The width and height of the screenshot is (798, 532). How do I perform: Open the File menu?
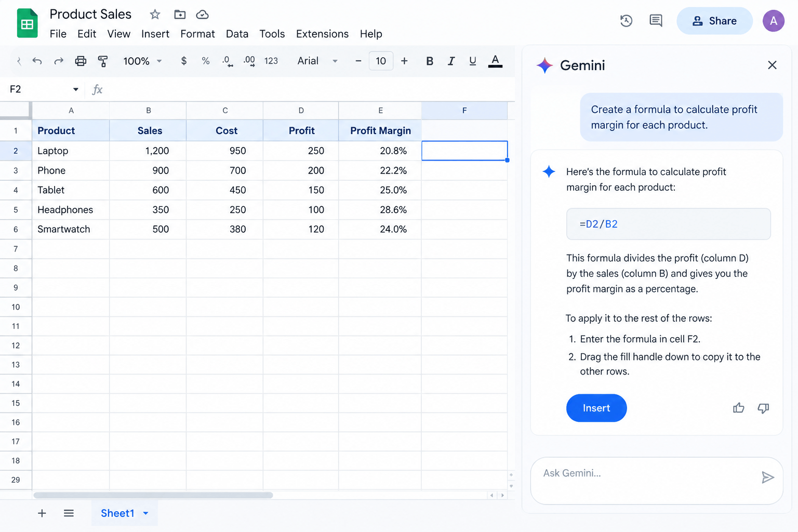coord(58,34)
